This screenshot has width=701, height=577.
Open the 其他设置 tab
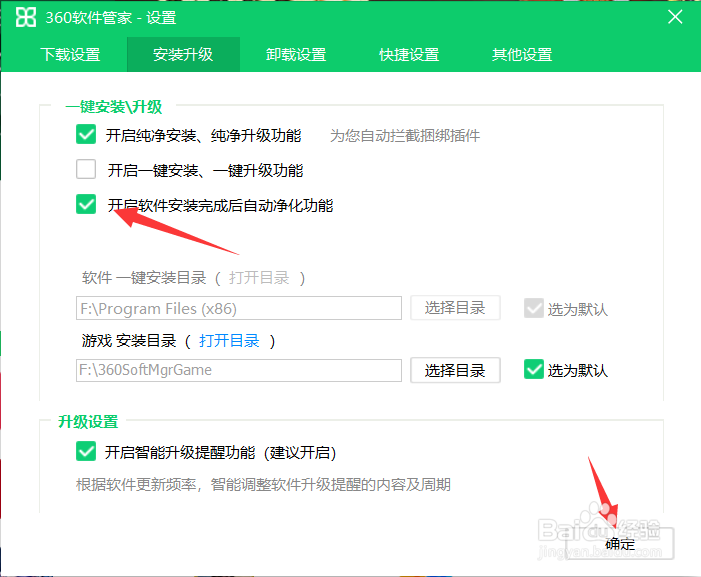(x=522, y=55)
